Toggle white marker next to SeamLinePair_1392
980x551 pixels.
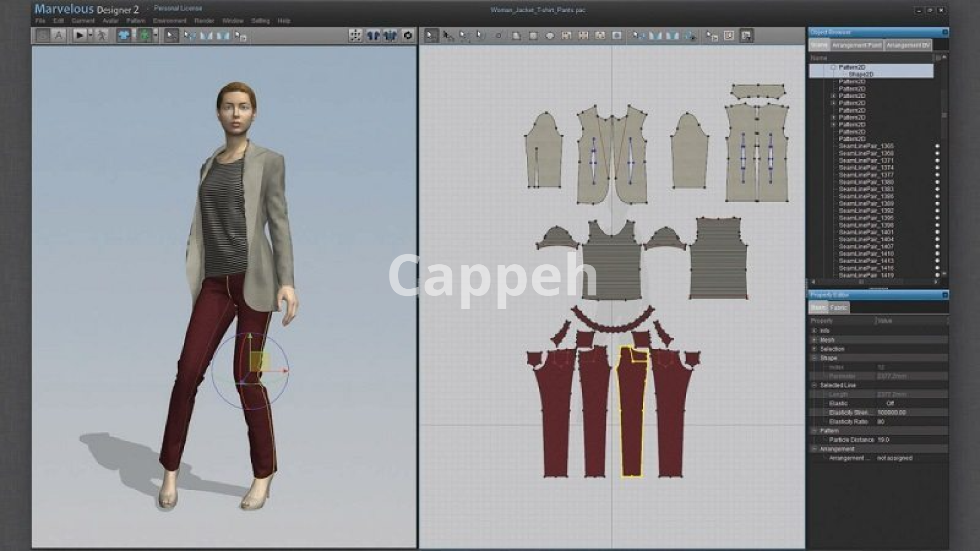(937, 211)
